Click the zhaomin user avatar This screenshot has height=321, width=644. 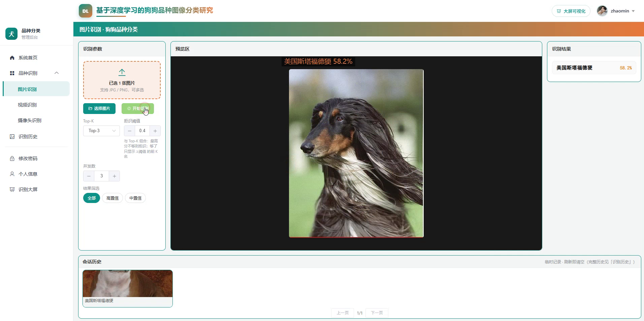[602, 11]
